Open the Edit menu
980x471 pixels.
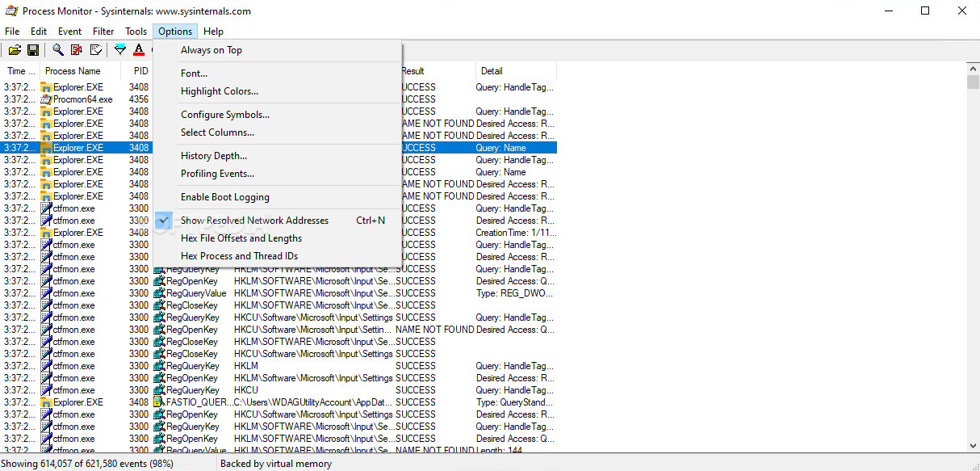pyautogui.click(x=39, y=32)
